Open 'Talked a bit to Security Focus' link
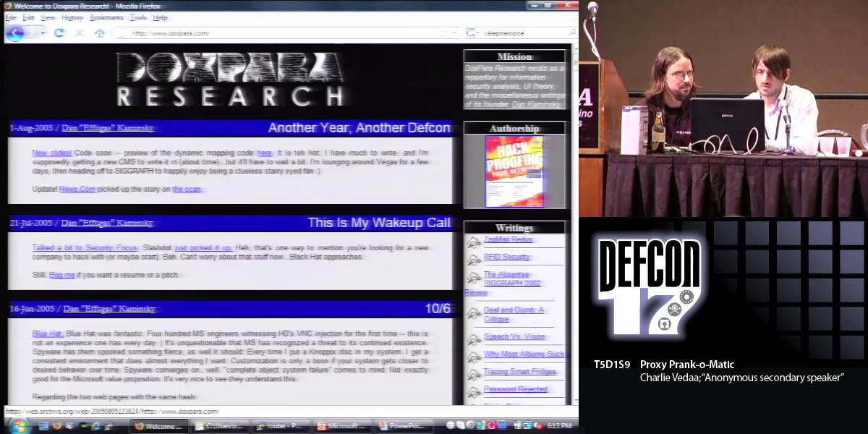The image size is (868, 434). 85,248
